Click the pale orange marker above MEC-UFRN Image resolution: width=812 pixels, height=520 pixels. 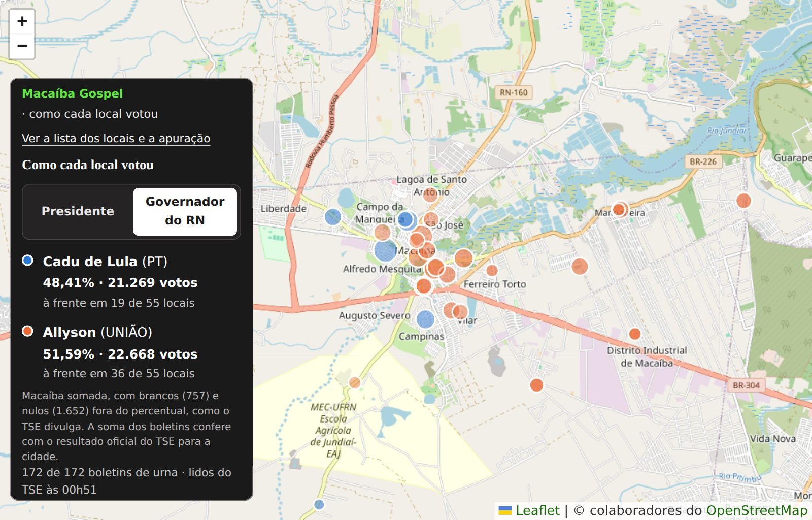(355, 382)
